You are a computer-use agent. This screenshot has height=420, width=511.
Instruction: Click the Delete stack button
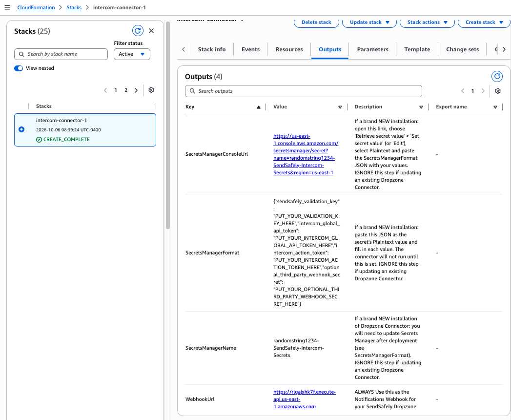tap(316, 22)
